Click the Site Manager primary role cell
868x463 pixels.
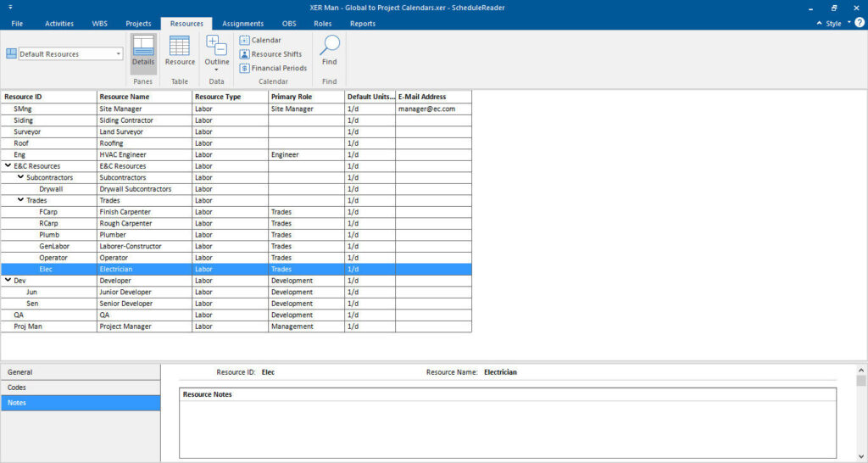click(x=307, y=109)
